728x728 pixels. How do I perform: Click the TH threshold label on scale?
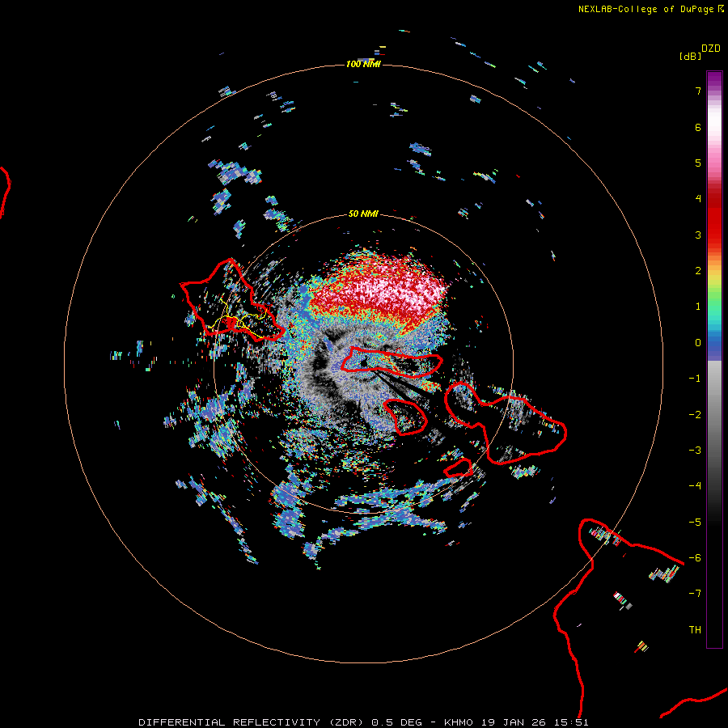(x=695, y=630)
